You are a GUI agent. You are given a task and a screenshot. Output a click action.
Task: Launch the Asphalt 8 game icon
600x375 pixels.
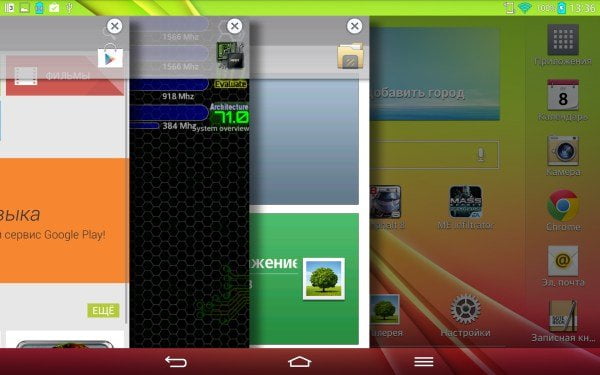[385, 202]
